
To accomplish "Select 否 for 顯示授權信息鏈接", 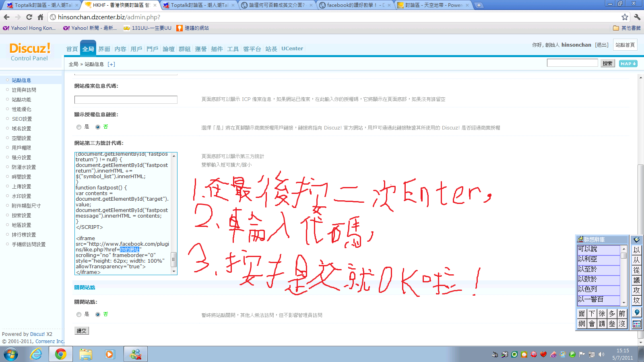I will pyautogui.click(x=98, y=127).
